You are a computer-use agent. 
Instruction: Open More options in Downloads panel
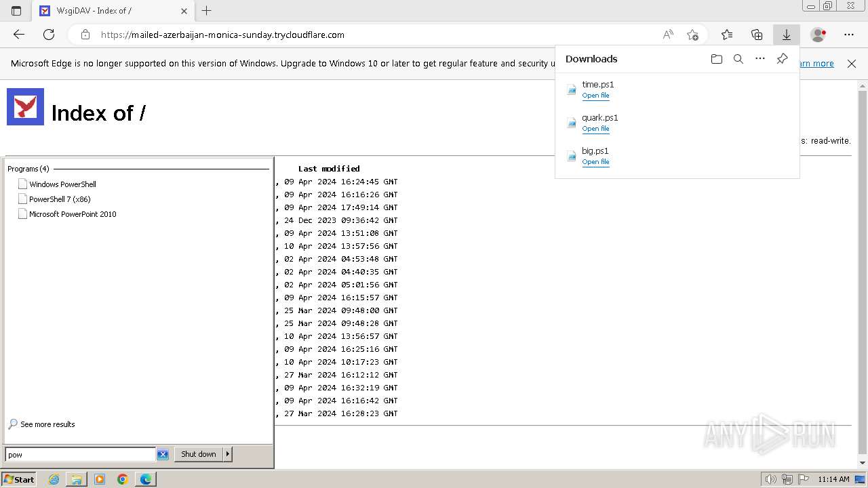760,59
